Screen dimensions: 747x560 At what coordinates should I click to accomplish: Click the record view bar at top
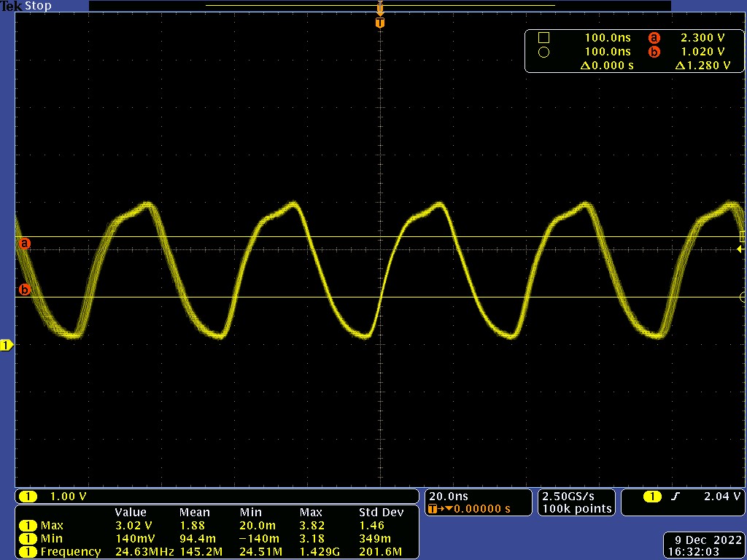pos(379,5)
